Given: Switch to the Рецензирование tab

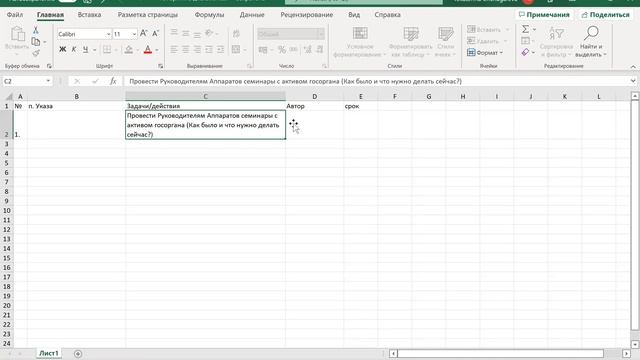Looking at the screenshot, I should (307, 15).
